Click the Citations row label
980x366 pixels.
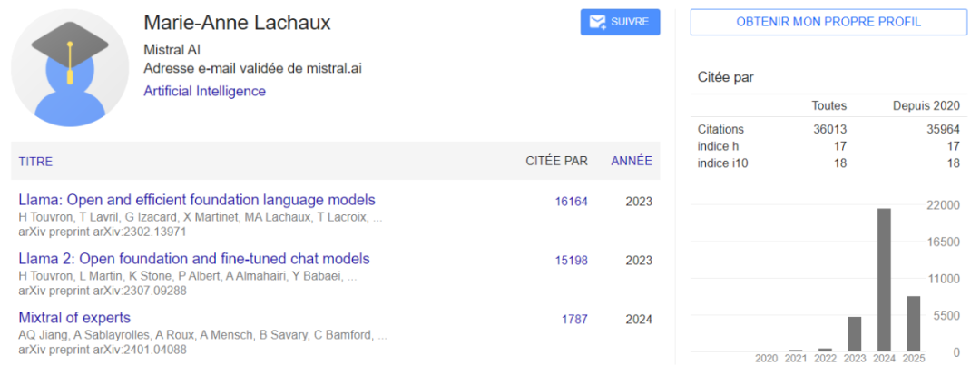[720, 130]
